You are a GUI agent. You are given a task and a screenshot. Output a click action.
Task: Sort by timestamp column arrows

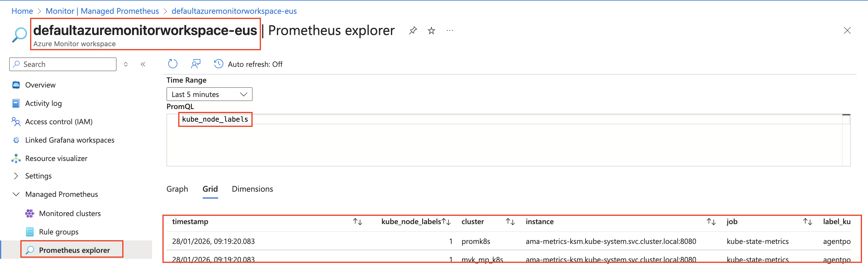click(358, 222)
